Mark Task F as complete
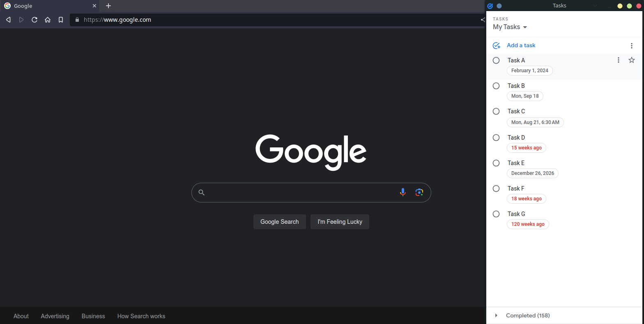644x324 pixels. click(496, 188)
